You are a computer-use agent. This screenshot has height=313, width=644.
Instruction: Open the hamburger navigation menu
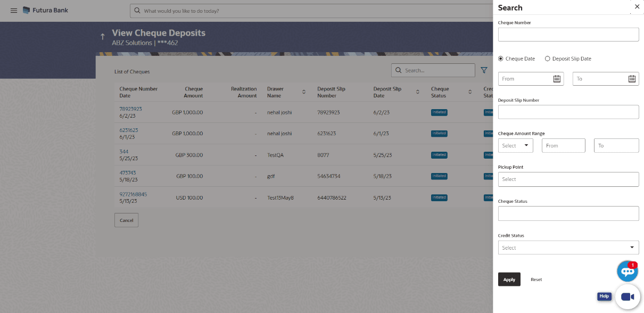(14, 11)
